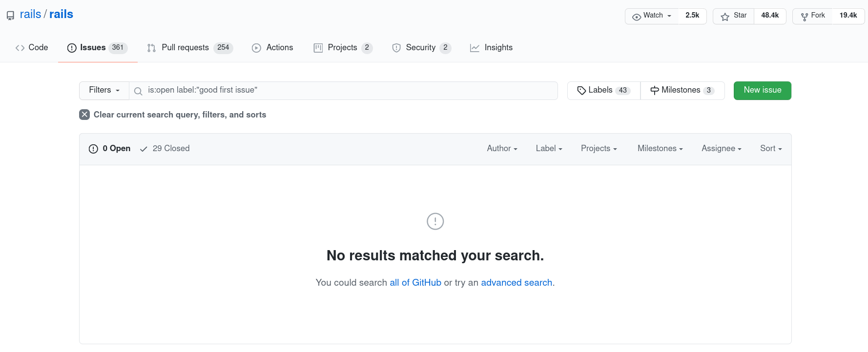Expand the Milestones filter dropdown

[x=660, y=149]
